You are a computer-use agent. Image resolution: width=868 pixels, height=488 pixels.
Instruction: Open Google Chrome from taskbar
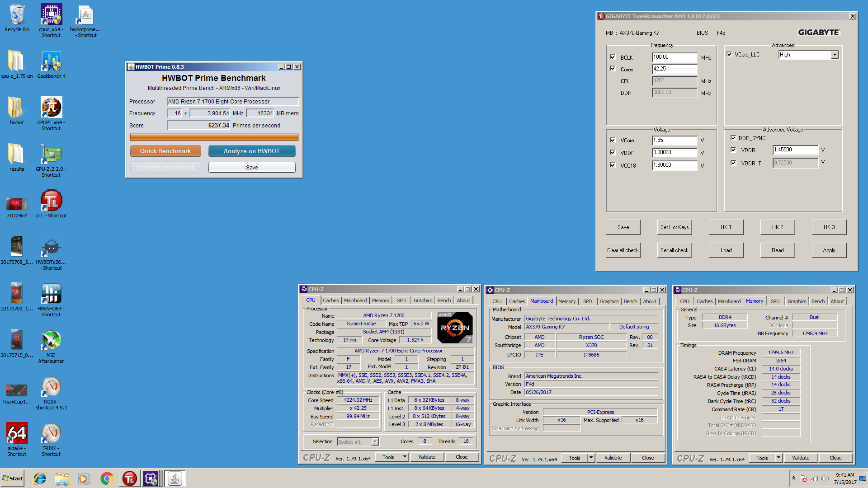click(x=107, y=479)
